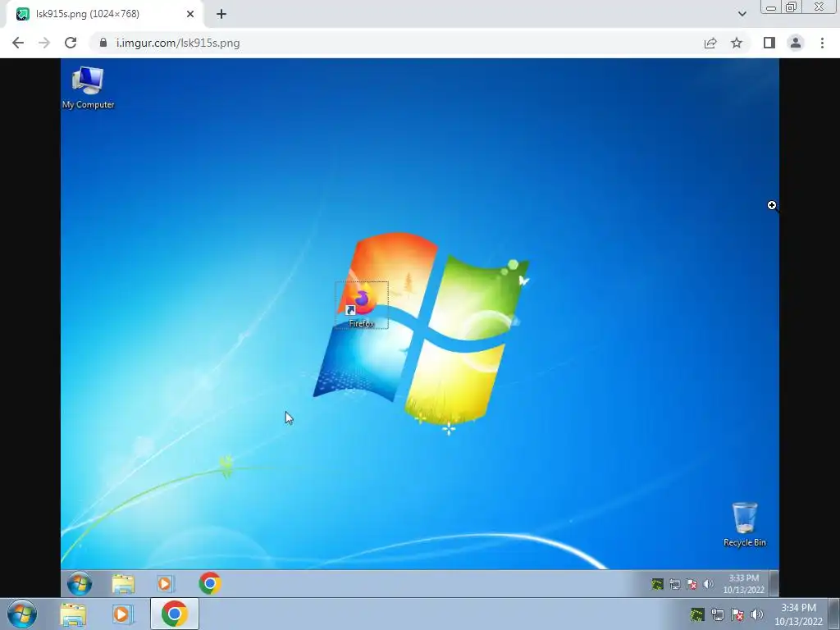Click the speaker icon beside 3:33 PM in the image
This screenshot has height=630, width=840.
click(x=708, y=584)
